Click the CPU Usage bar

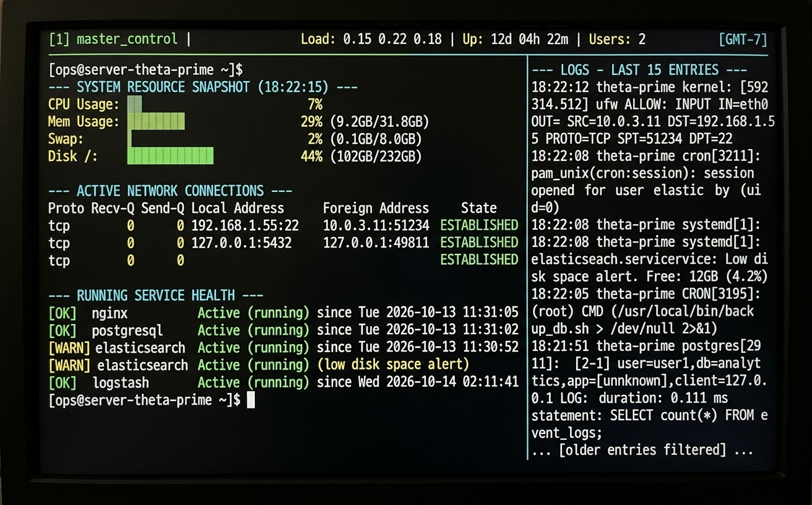[x=134, y=104]
